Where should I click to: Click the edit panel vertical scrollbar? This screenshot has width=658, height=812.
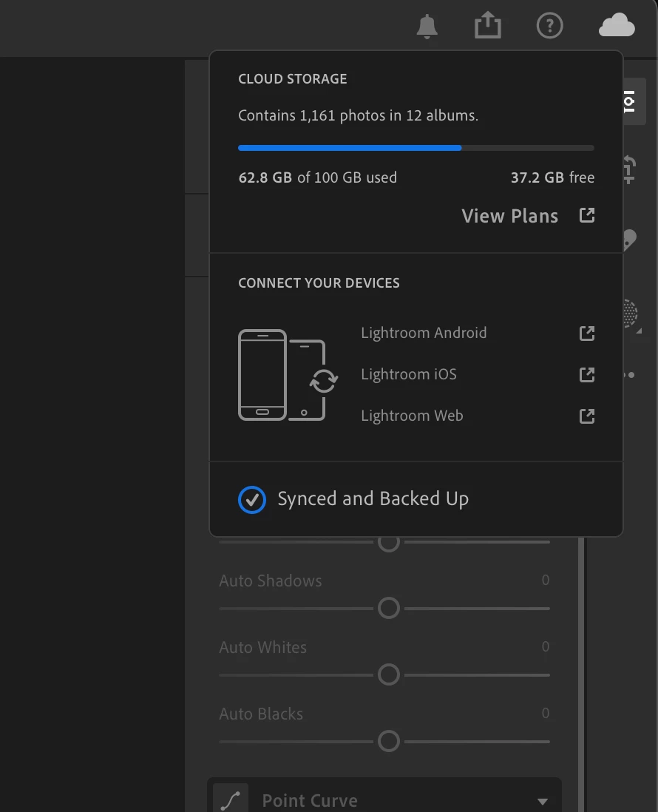[x=581, y=673]
